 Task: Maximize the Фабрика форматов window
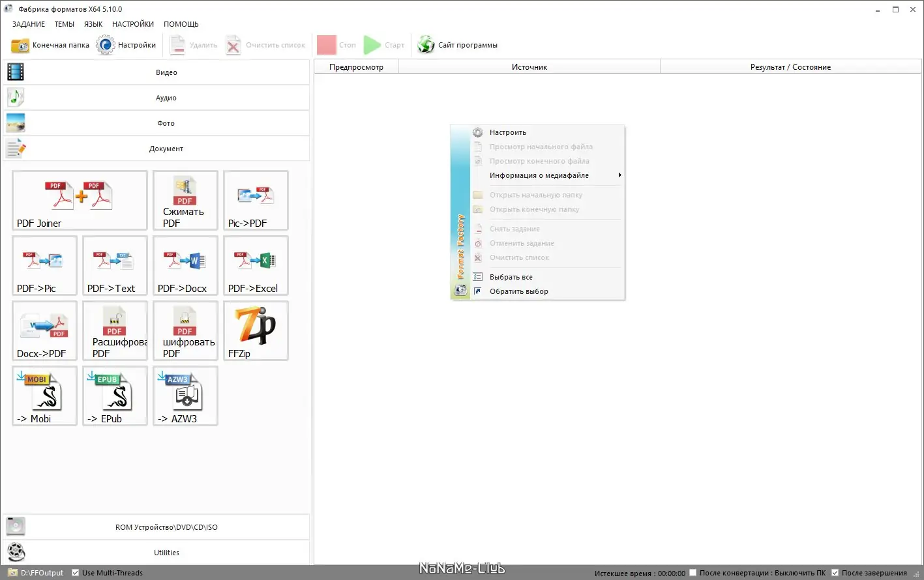tap(895, 9)
